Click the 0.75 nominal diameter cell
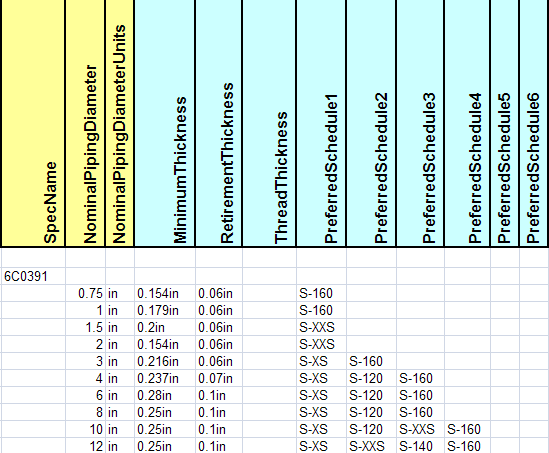This screenshot has width=549, height=453. coord(85,293)
